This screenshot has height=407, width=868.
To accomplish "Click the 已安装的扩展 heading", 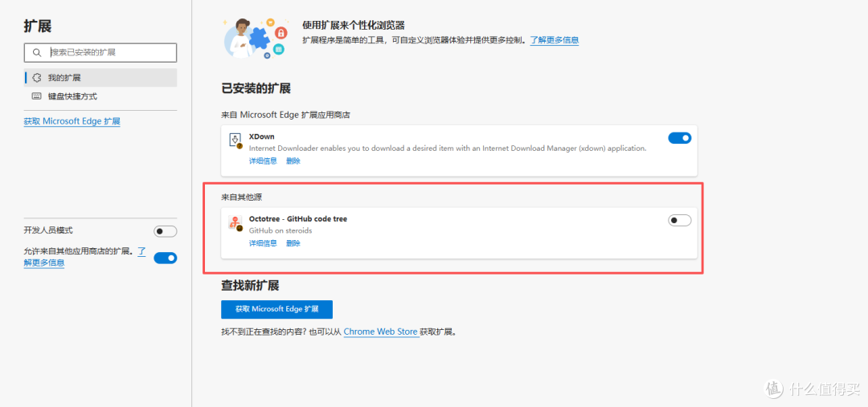I will 256,89.
